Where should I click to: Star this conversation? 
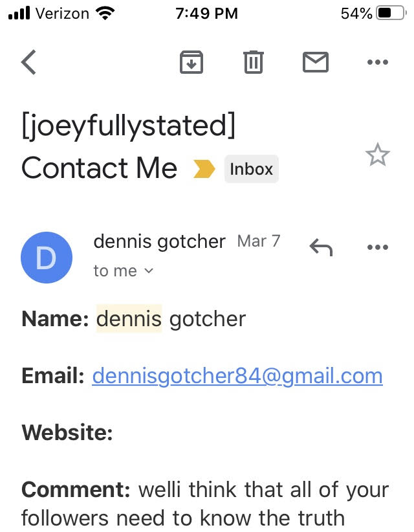(377, 155)
